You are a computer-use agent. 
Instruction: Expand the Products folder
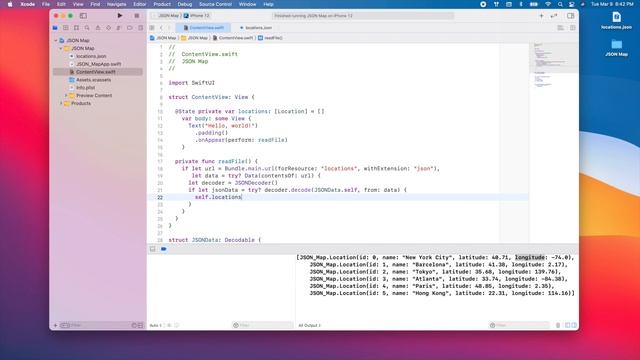[61, 103]
